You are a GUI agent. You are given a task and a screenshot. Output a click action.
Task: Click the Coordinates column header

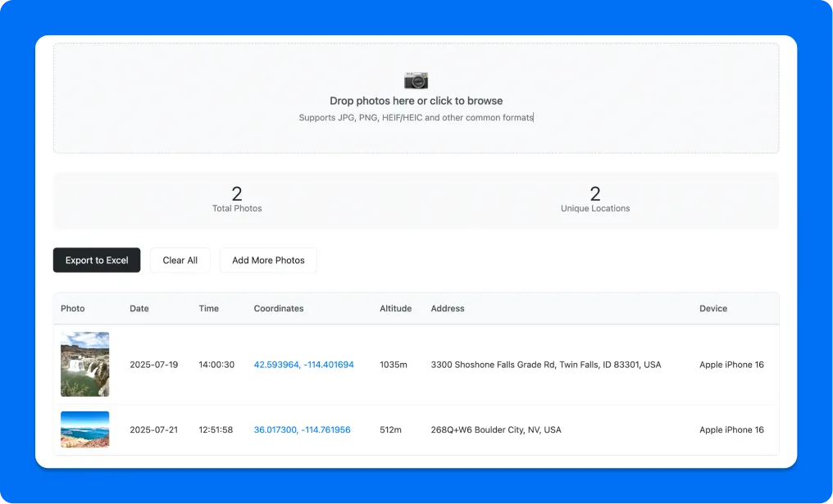[x=278, y=309]
